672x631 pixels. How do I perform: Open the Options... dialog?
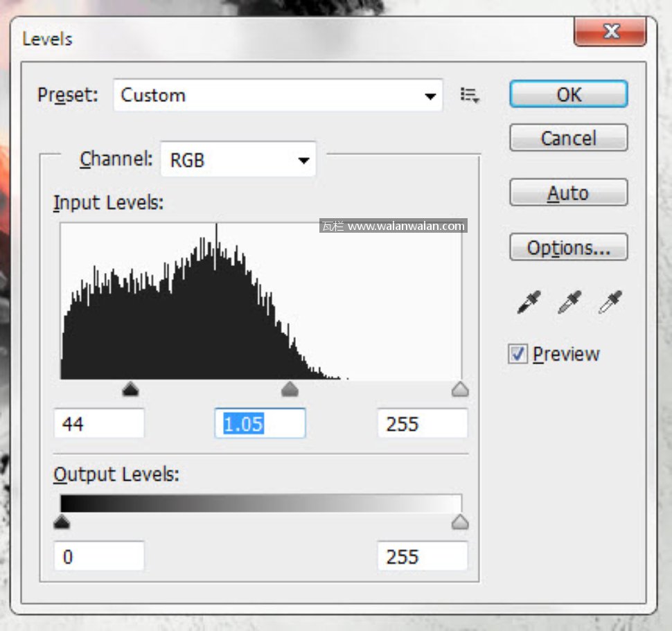coord(568,248)
